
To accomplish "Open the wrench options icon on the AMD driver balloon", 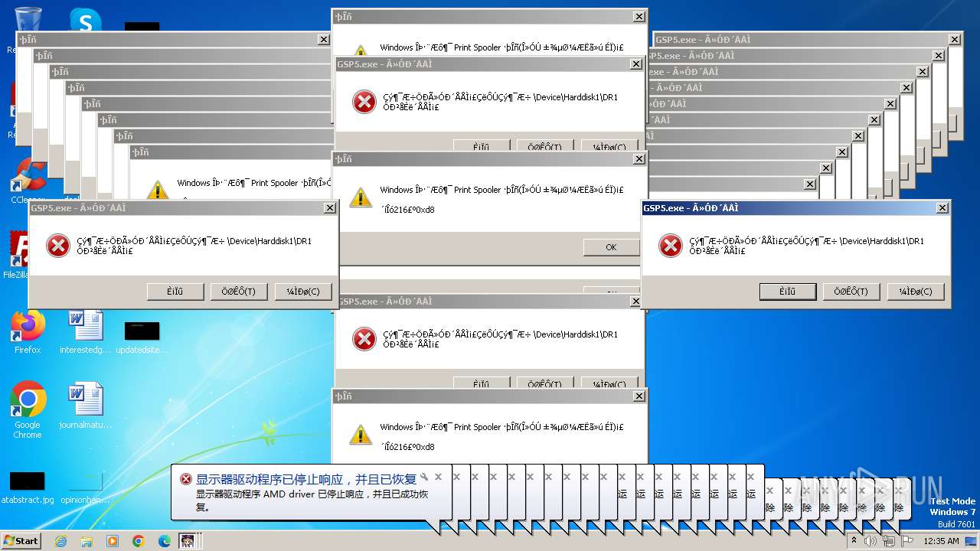I will tap(424, 477).
